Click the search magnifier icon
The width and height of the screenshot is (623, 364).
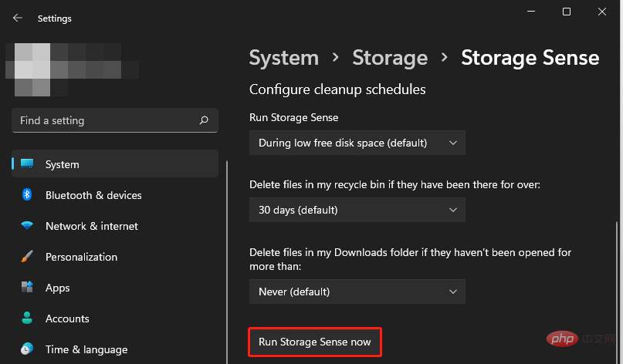point(204,121)
